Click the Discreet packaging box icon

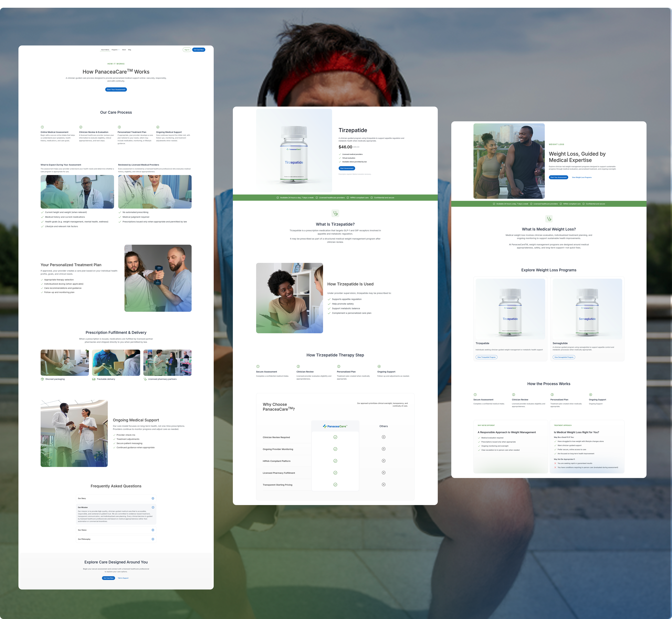pyautogui.click(x=42, y=379)
